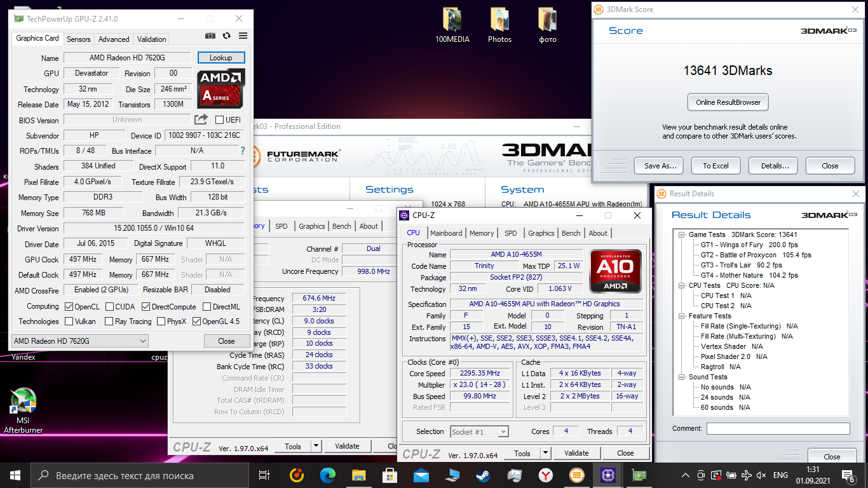Launch the MSI Afterburner desktop shortcut
The width and height of the screenshot is (868, 488).
coord(23,411)
